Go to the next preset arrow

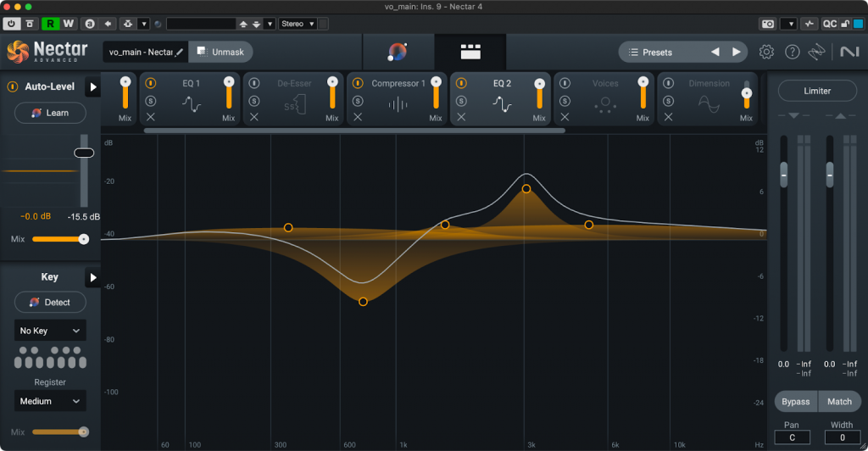[x=737, y=53]
